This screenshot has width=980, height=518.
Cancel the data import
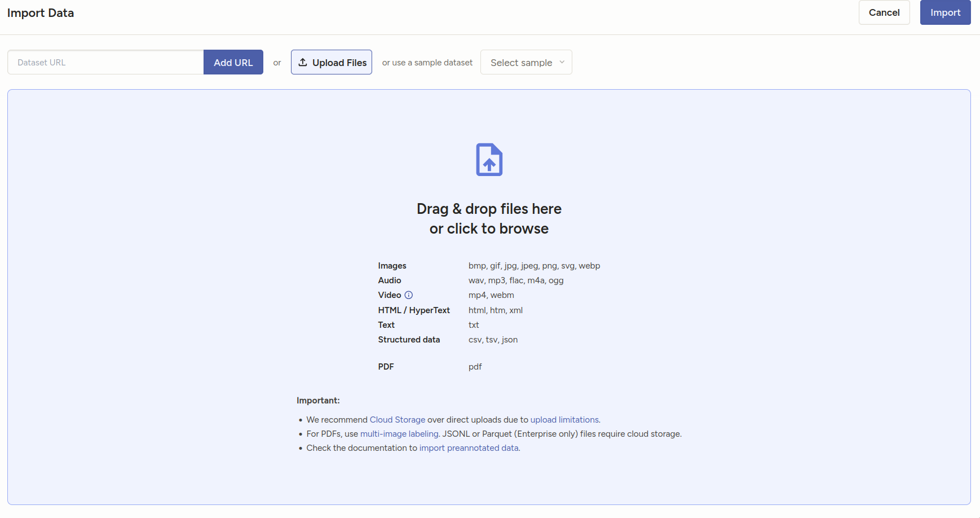pos(884,12)
